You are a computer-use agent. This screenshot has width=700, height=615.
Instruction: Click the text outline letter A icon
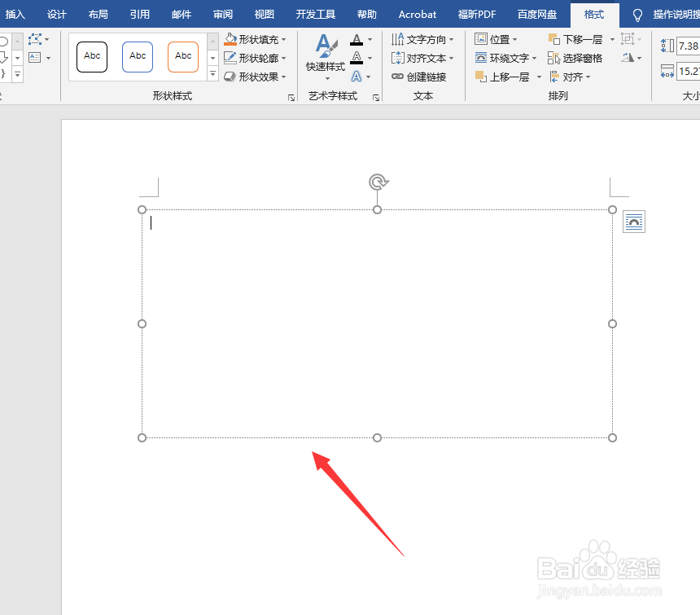[357, 58]
